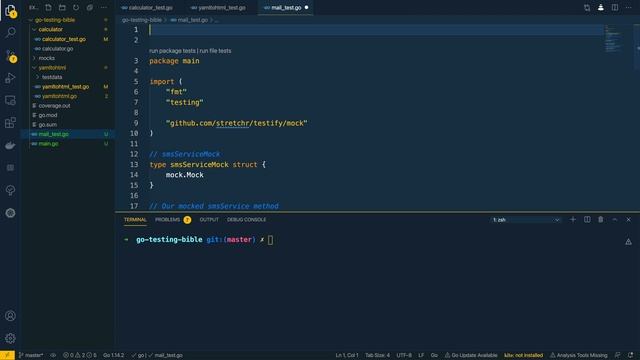Open explorer More Actions ellipsis
Image resolution: width=640 pixels, height=360 pixels.
[x=104, y=7]
